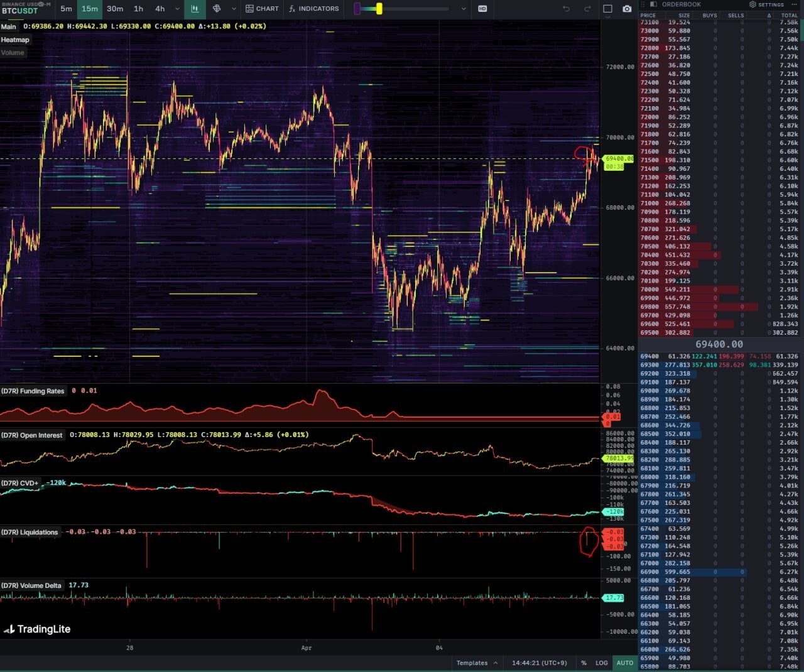Toggle AUTO scaling for the chart
Image resolution: width=804 pixels, height=672 pixels.
pyautogui.click(x=624, y=663)
